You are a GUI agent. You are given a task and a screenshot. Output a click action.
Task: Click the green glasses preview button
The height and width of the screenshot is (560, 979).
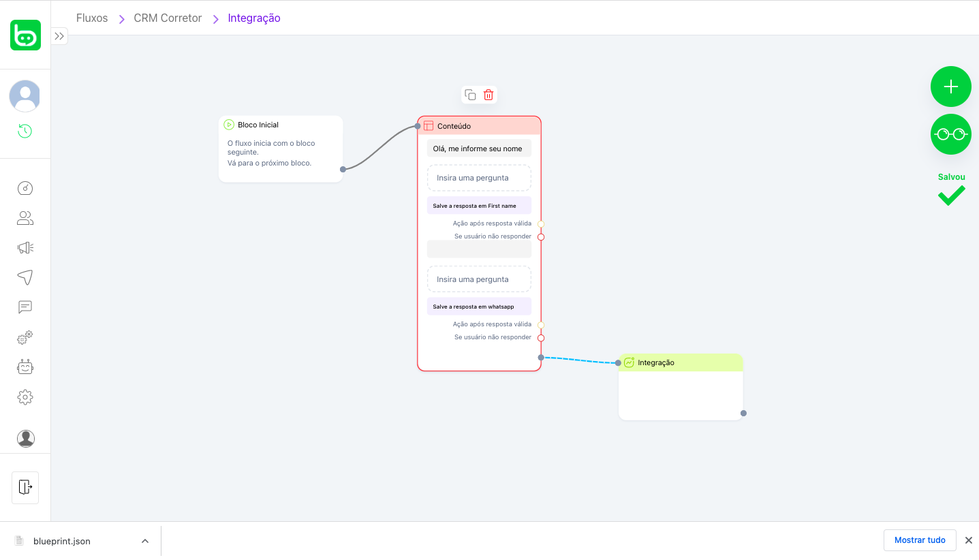(x=950, y=134)
